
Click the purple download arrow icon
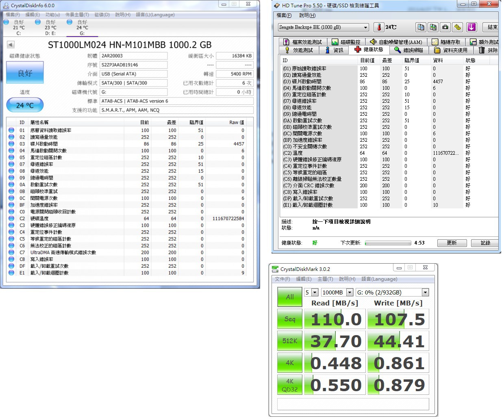click(x=471, y=27)
